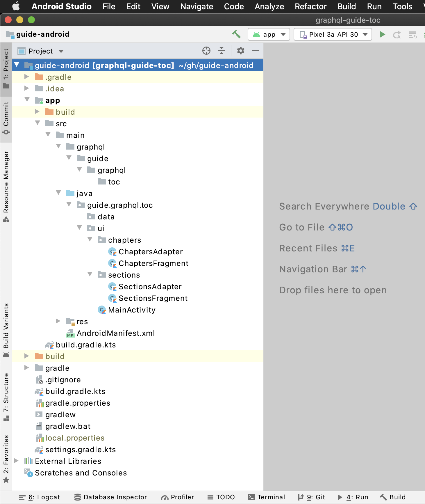Image resolution: width=425 pixels, height=504 pixels.
Task: Open the Logcat tool window
Action: point(40,497)
